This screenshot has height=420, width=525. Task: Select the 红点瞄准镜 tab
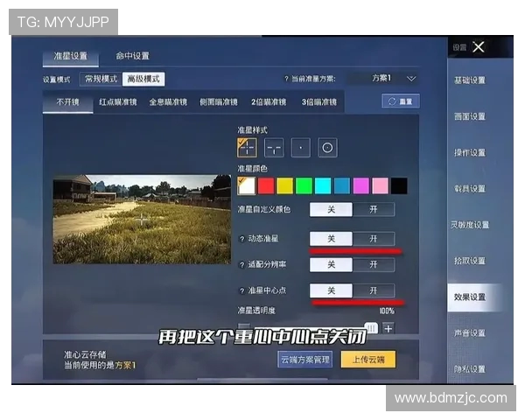coord(118,101)
